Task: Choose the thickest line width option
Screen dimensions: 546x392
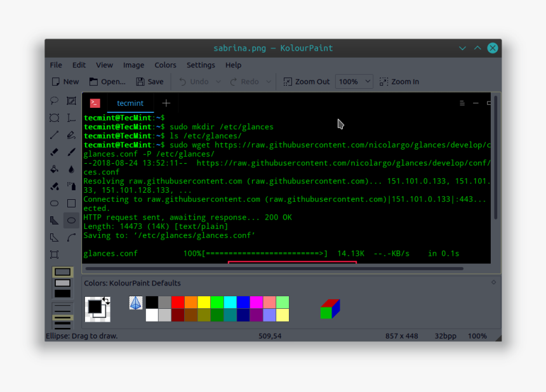Action: click(x=62, y=328)
